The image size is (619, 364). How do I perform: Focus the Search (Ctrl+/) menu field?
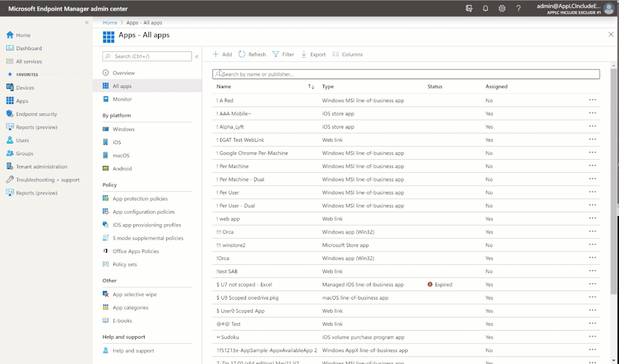tap(147, 56)
